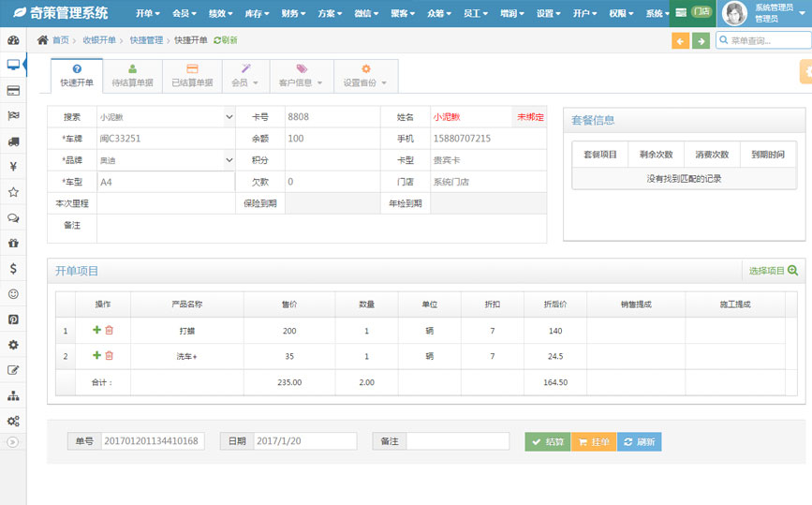Open the 搜索 dropdown with 小泥鳅
This screenshot has width=812, height=505.
click(166, 117)
